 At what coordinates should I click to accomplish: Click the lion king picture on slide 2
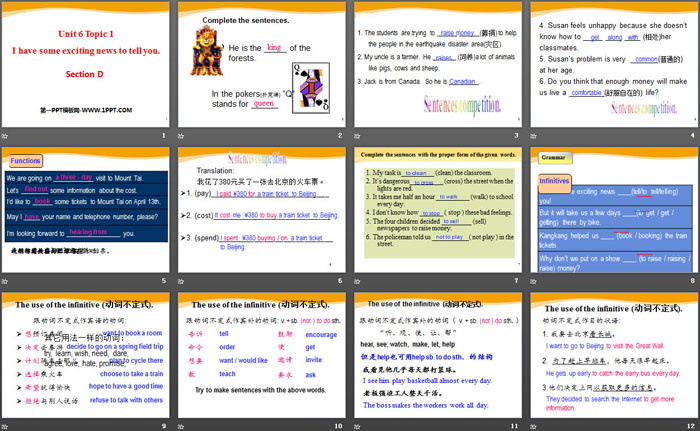click(x=207, y=50)
